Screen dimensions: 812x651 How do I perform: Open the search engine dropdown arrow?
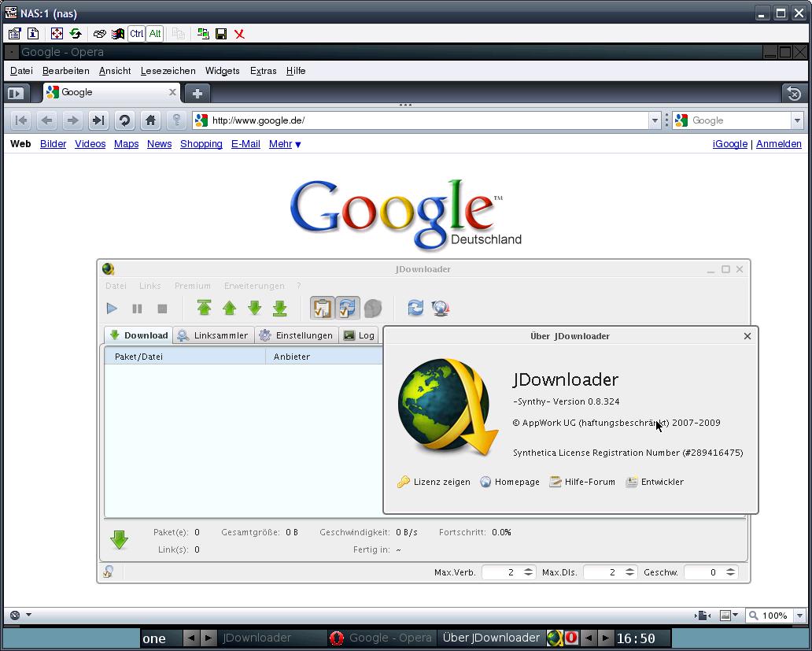(797, 120)
